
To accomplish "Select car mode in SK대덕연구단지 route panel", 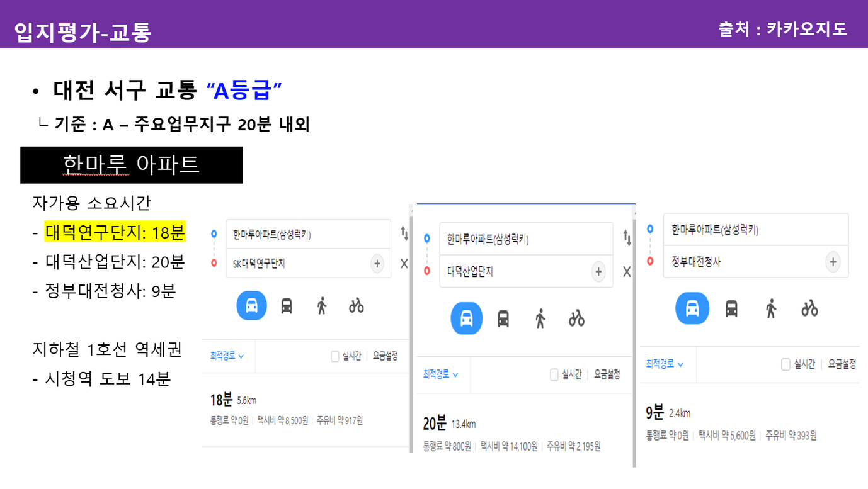I will click(x=251, y=306).
